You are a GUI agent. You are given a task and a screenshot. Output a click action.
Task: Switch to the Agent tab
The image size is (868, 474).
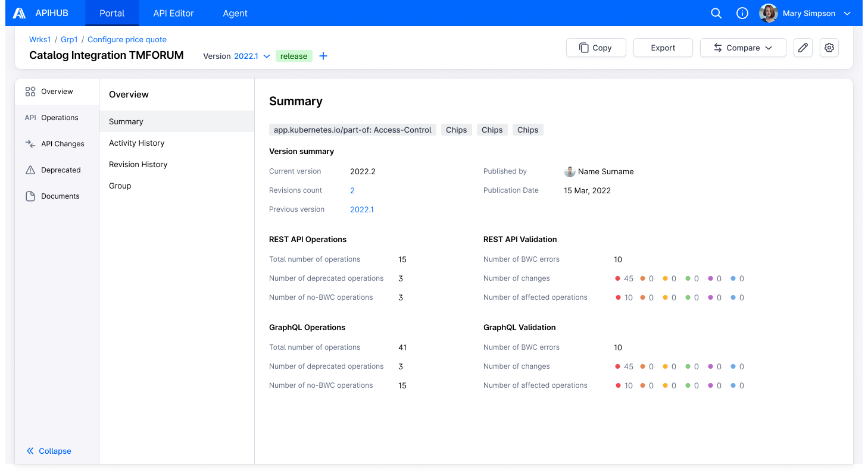235,13
